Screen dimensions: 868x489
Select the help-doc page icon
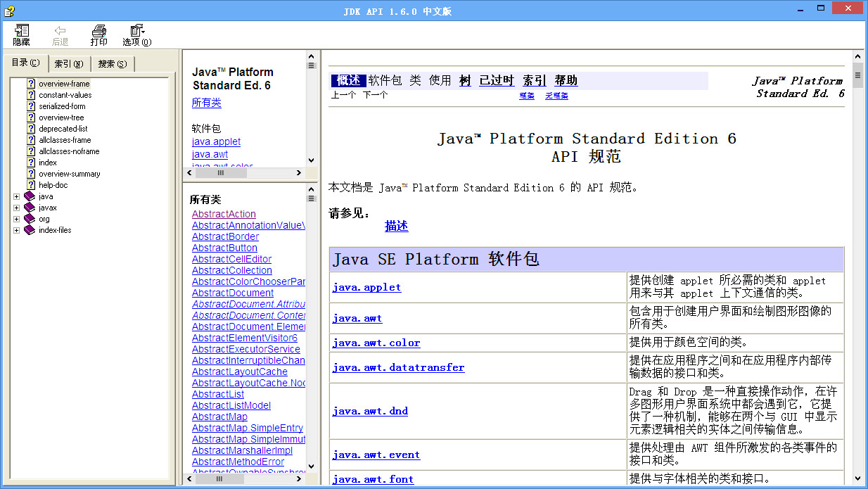coord(31,185)
